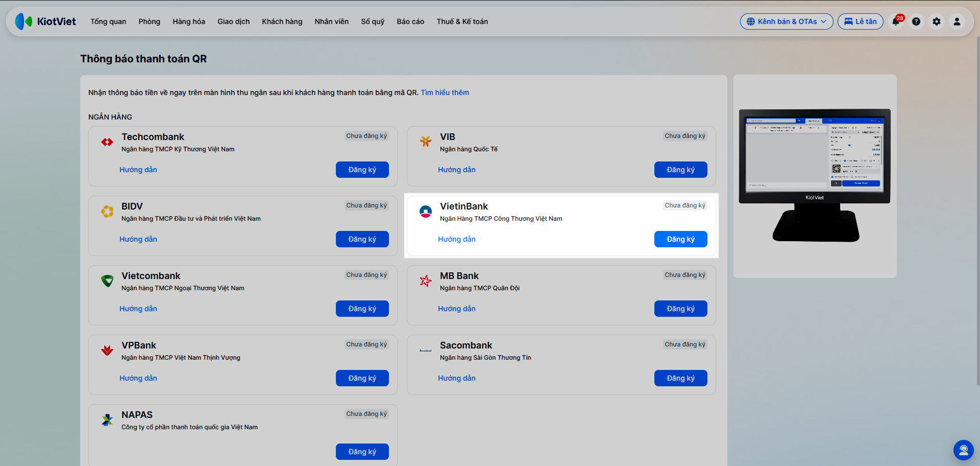Open the Tổng quan menu
Viewport: 980px width, 466px height.
click(108, 21)
